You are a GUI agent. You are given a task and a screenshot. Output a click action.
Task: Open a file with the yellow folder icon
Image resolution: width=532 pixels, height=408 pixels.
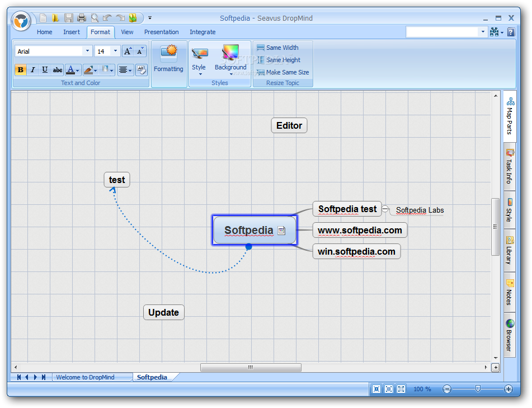(x=55, y=18)
